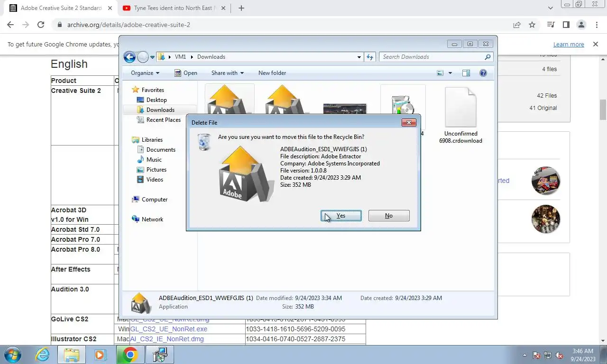Switch to Chrome on the taskbar
607x364 pixels.
coord(130,355)
